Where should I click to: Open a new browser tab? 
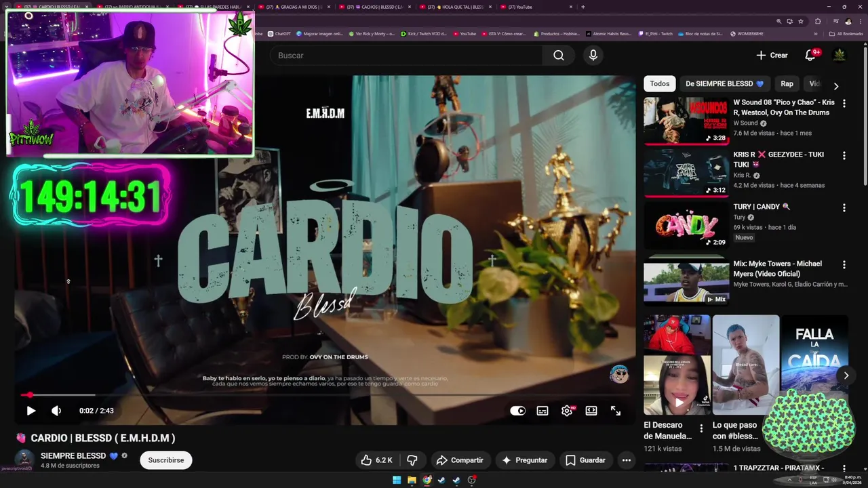pos(583,7)
